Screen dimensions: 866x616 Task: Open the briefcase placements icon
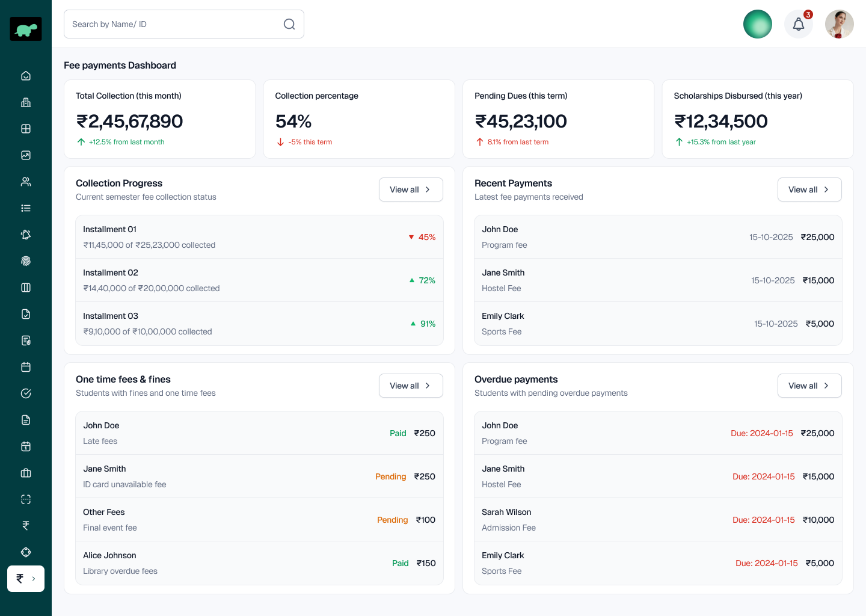[25, 472]
